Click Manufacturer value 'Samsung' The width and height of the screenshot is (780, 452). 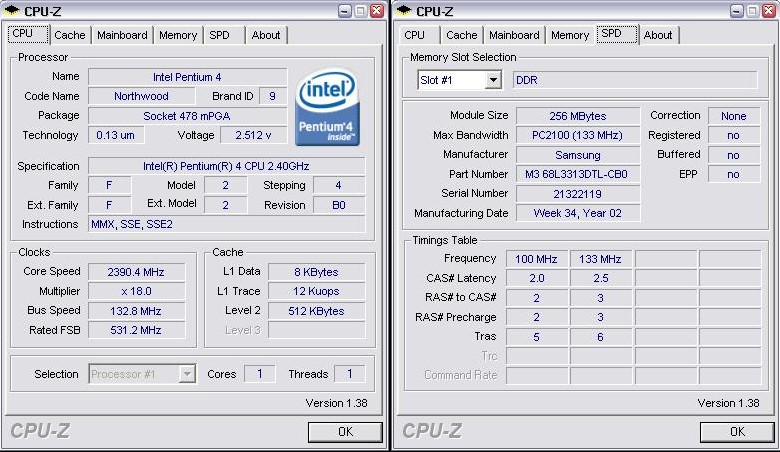578,155
